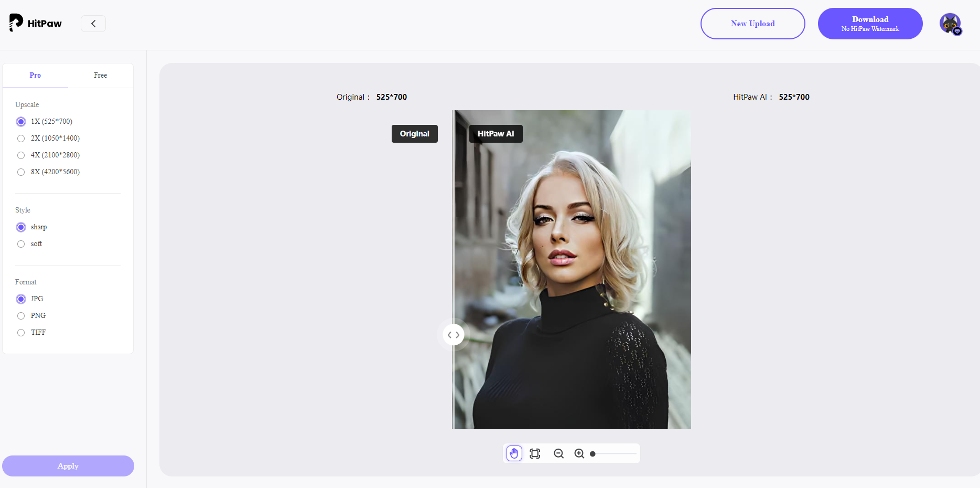The height and width of the screenshot is (488, 980).
Task: Click the Original label badge
Action: pyautogui.click(x=415, y=134)
